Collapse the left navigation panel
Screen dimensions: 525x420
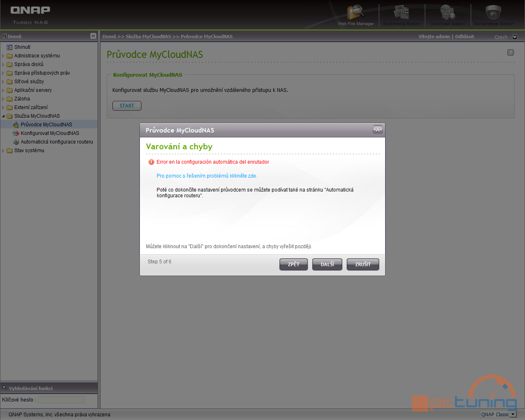tap(93, 36)
